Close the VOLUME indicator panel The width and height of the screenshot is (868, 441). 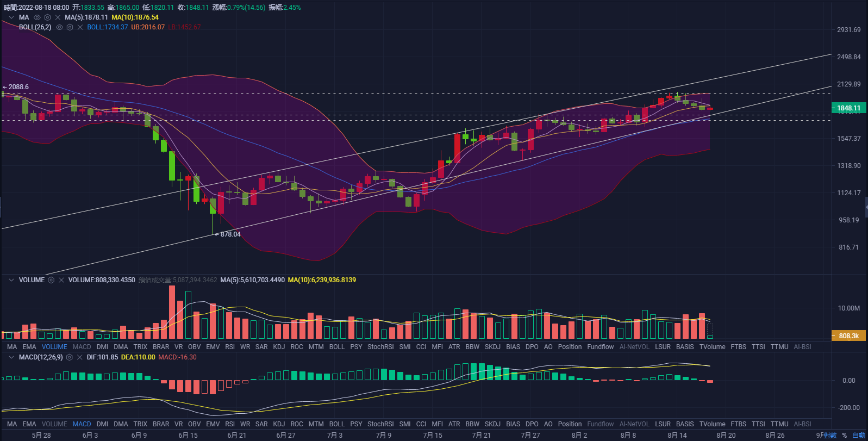(61, 280)
